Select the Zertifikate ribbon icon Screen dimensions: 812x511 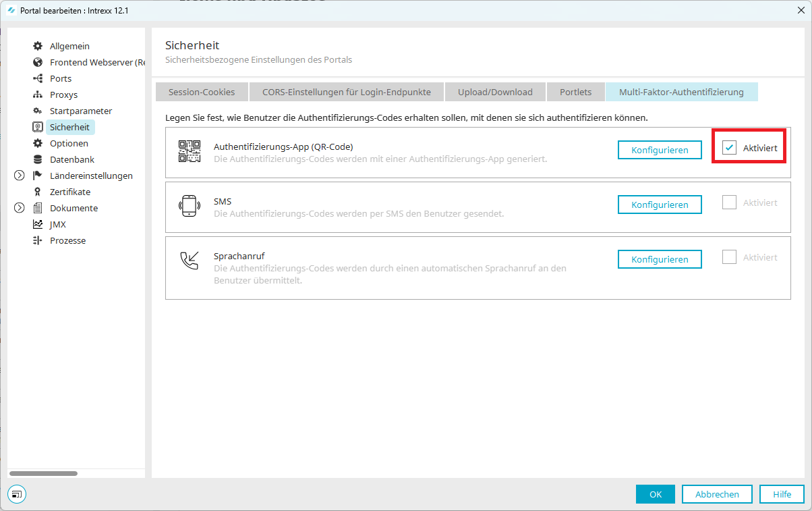[x=38, y=192]
